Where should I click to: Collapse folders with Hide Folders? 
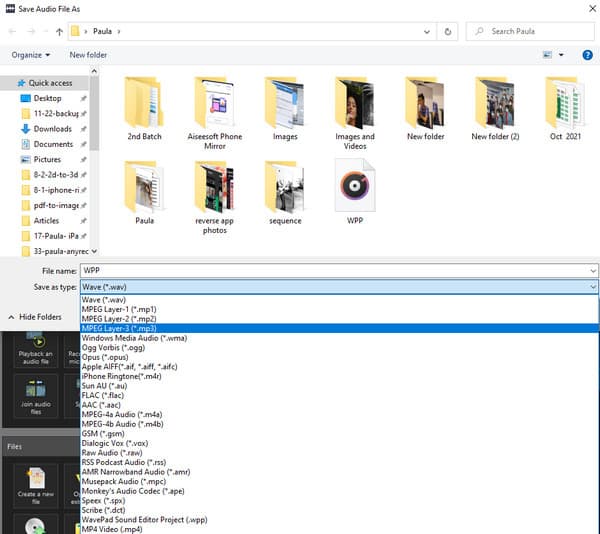click(x=35, y=317)
